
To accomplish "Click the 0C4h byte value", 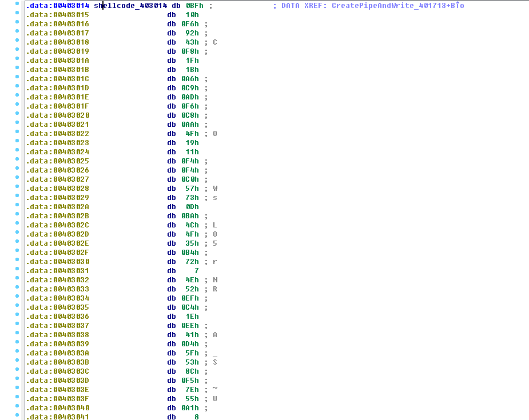I will (190, 307).
